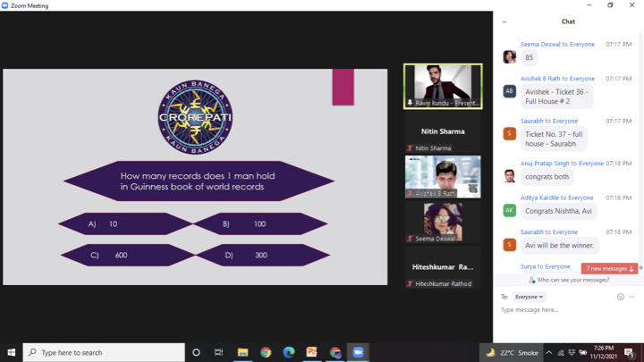The image size is (644, 362).
Task: Open chat more options ellipsis
Action: pyautogui.click(x=631, y=297)
